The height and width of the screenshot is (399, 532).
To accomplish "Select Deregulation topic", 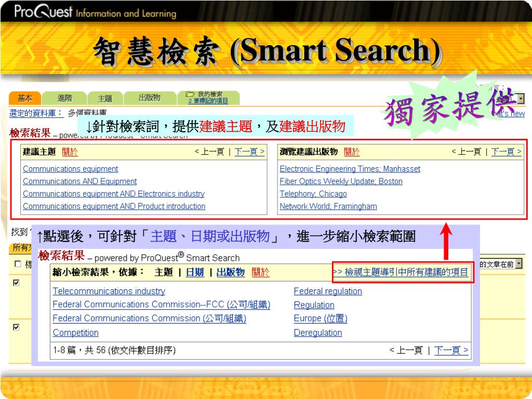I will coord(318,332).
